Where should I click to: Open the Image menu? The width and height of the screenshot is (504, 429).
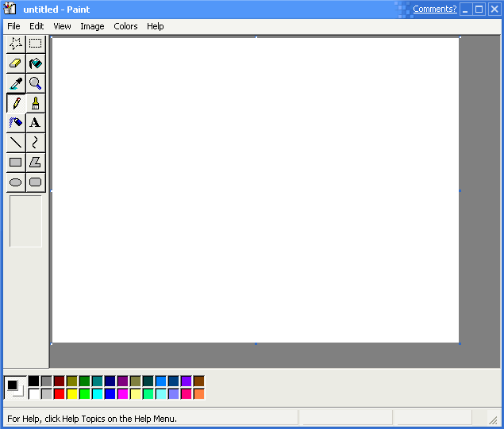tap(92, 26)
